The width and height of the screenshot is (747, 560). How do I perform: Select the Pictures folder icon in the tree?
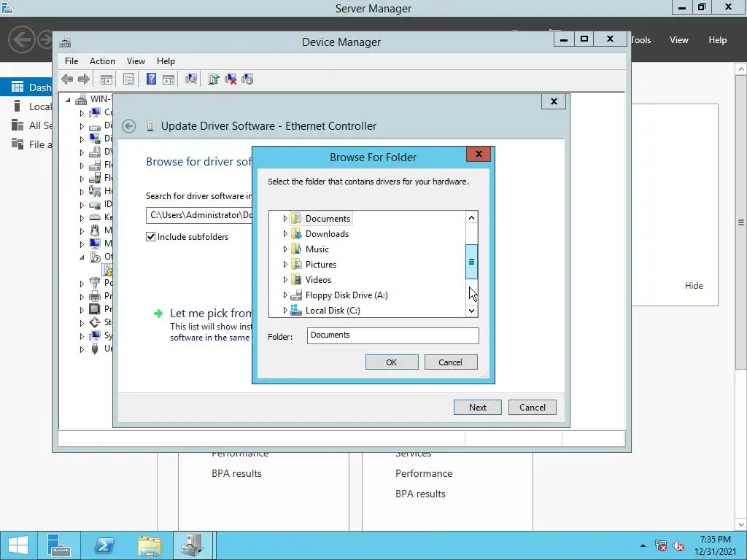[x=296, y=264]
